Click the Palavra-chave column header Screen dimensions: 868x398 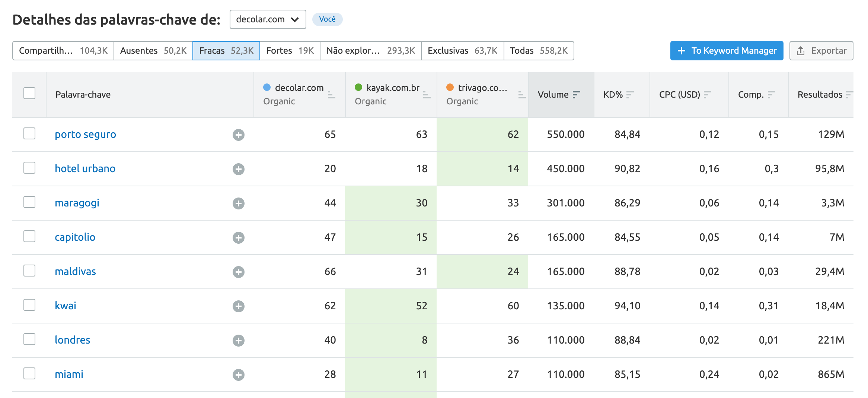pyautogui.click(x=83, y=95)
